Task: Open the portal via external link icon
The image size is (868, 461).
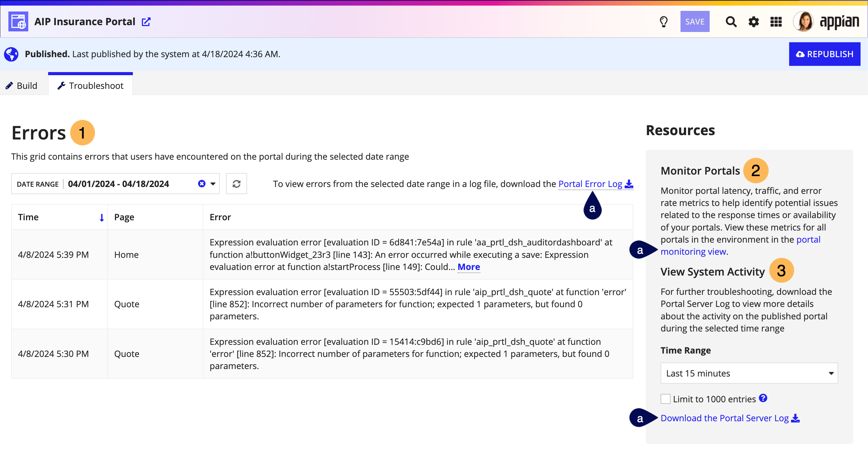Action: (x=146, y=22)
